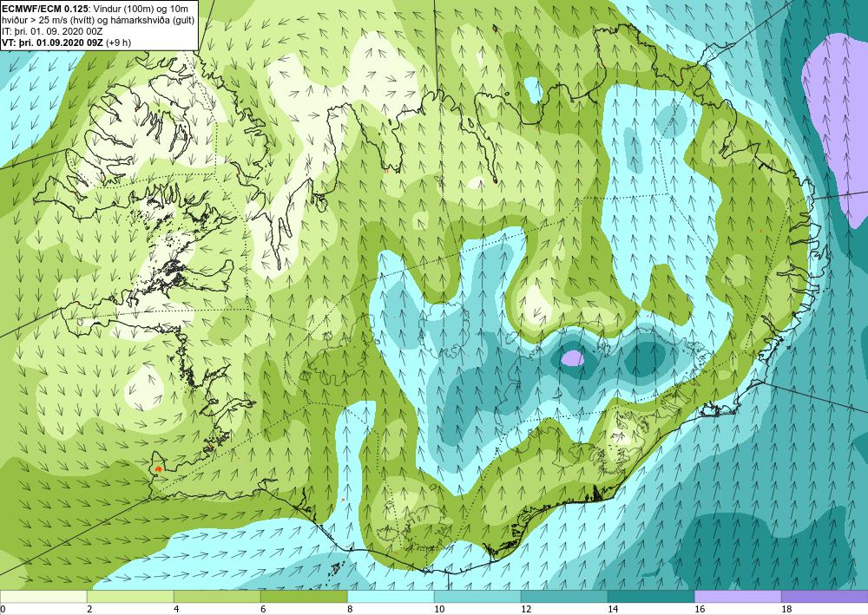Click the light cyan 8–10 m/s legend swatch
This screenshot has height=615, width=868.
tap(391, 596)
